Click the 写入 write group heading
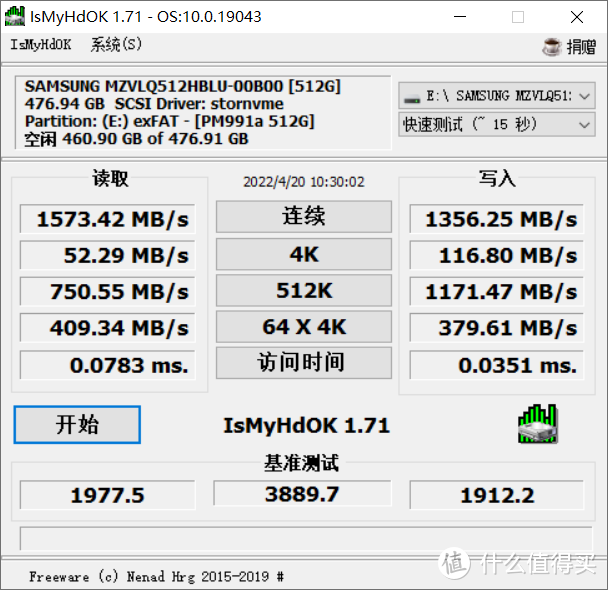The image size is (608, 590). (497, 178)
